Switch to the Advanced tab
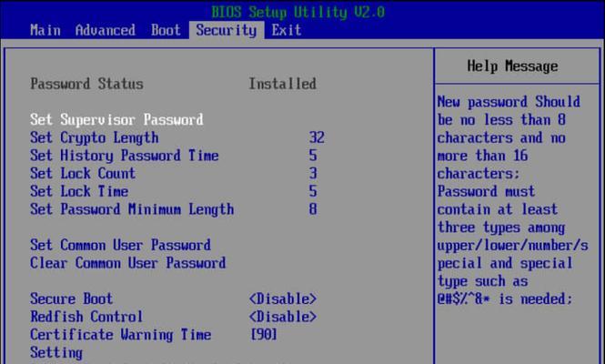This screenshot has width=605, height=364. coord(106,30)
